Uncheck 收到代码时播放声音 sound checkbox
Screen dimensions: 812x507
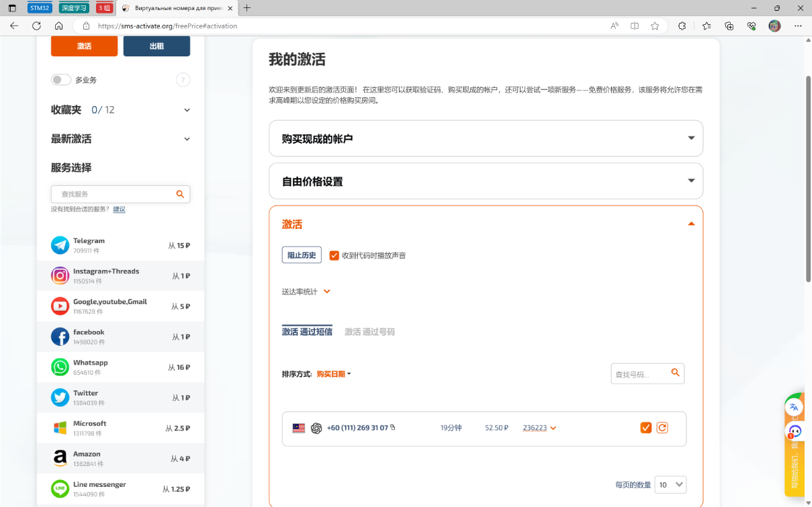[334, 255]
